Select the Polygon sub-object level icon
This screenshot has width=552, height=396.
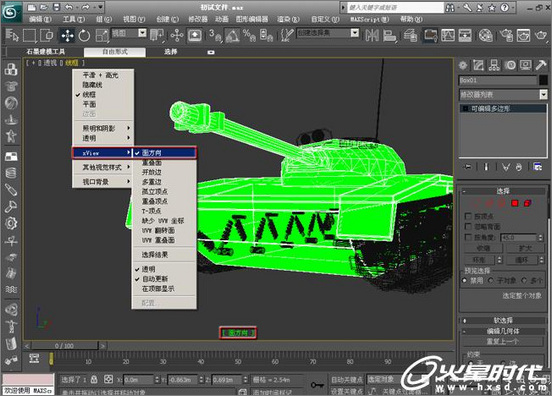515,203
